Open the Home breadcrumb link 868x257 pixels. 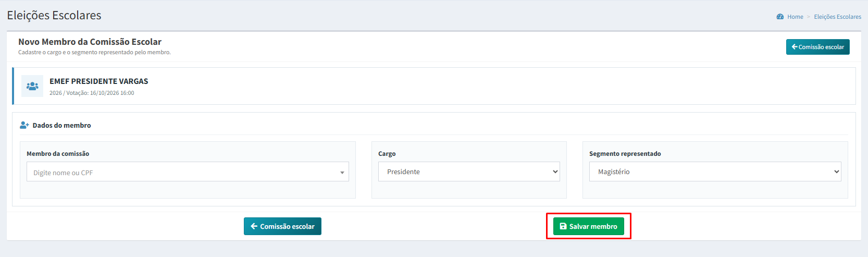point(795,17)
